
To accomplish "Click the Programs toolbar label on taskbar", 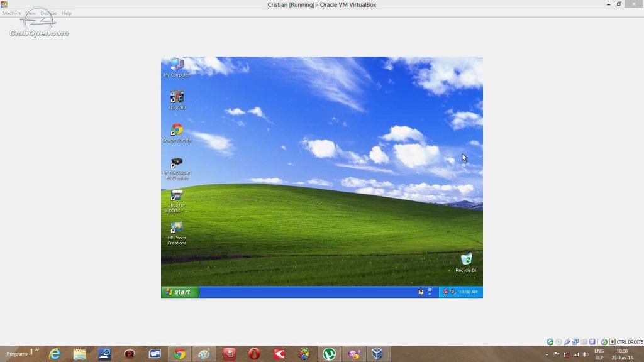I will click(x=17, y=354).
